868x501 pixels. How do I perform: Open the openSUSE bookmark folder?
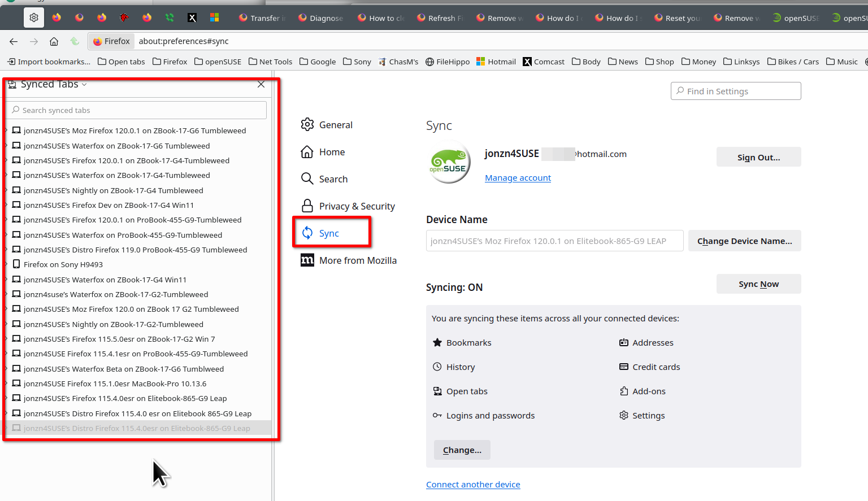[218, 62]
